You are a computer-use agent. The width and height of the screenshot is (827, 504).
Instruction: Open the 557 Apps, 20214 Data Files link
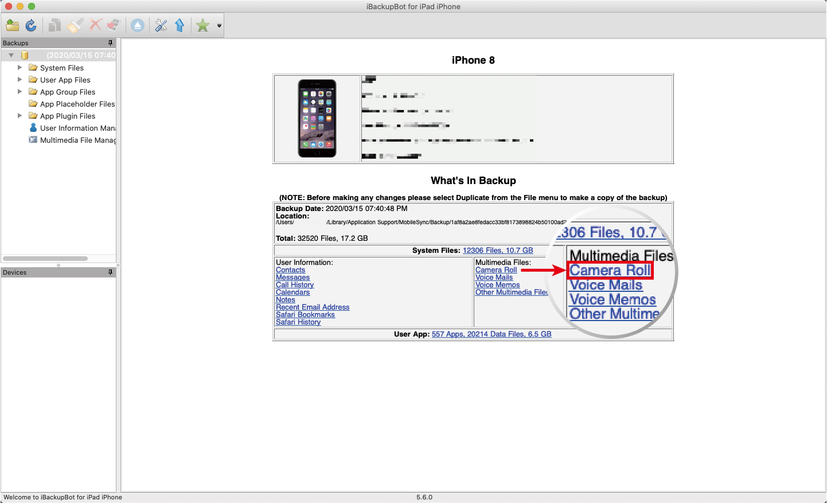coord(491,334)
